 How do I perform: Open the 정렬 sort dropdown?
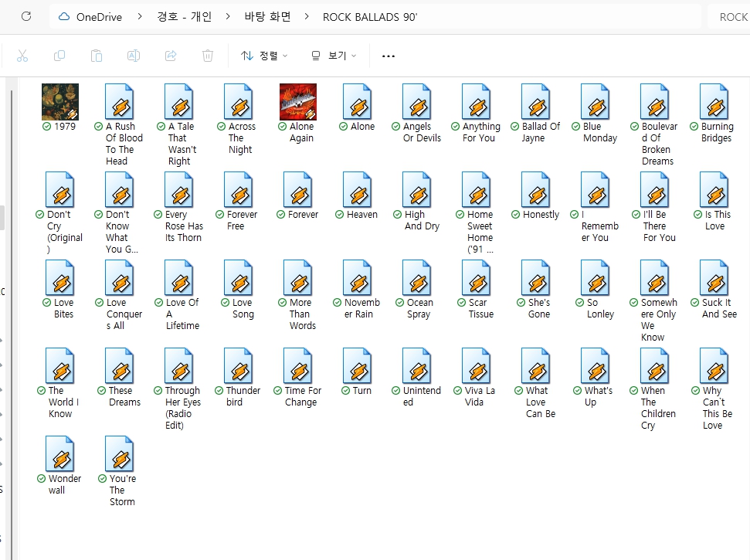(x=263, y=56)
